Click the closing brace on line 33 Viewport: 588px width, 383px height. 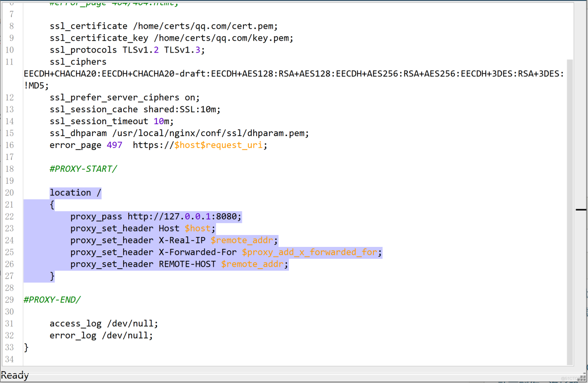26,348
